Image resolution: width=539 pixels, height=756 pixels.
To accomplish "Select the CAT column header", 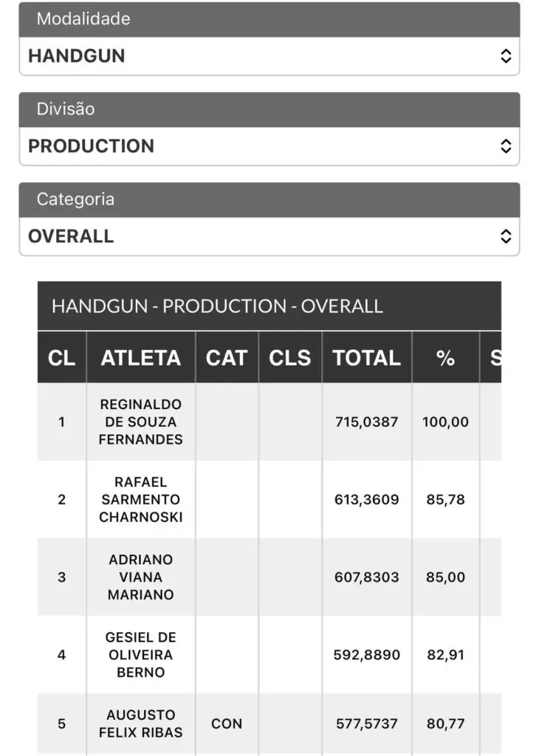I will (x=227, y=358).
